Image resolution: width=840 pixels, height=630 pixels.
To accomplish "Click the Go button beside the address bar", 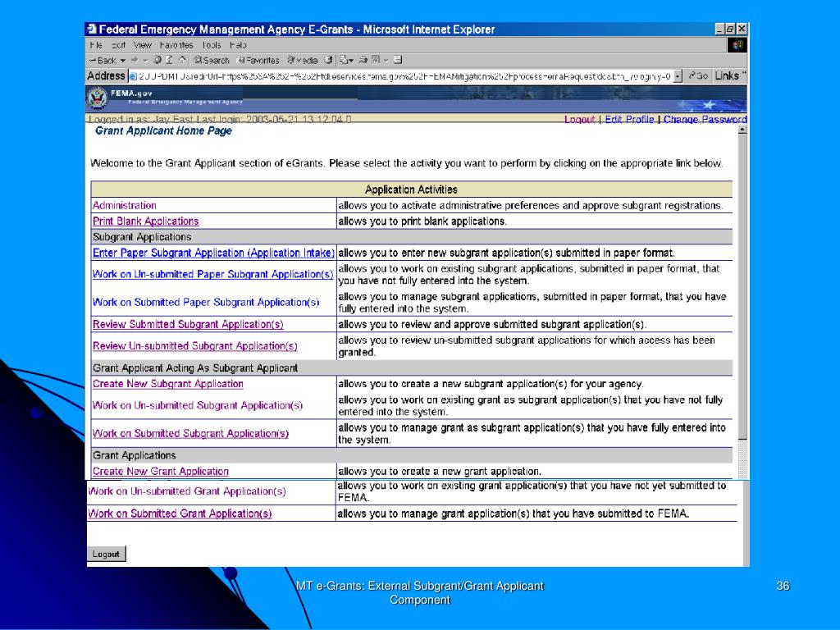I will pyautogui.click(x=698, y=76).
